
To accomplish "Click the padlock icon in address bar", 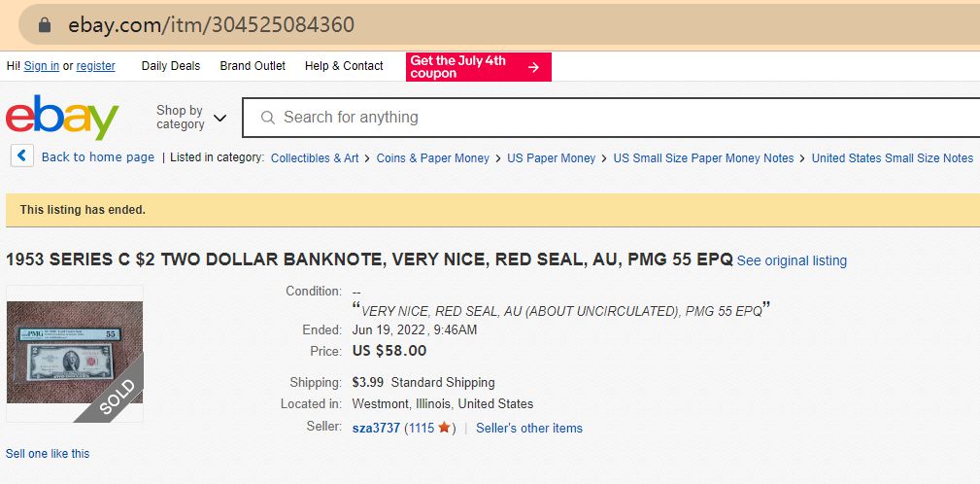I will [x=44, y=25].
